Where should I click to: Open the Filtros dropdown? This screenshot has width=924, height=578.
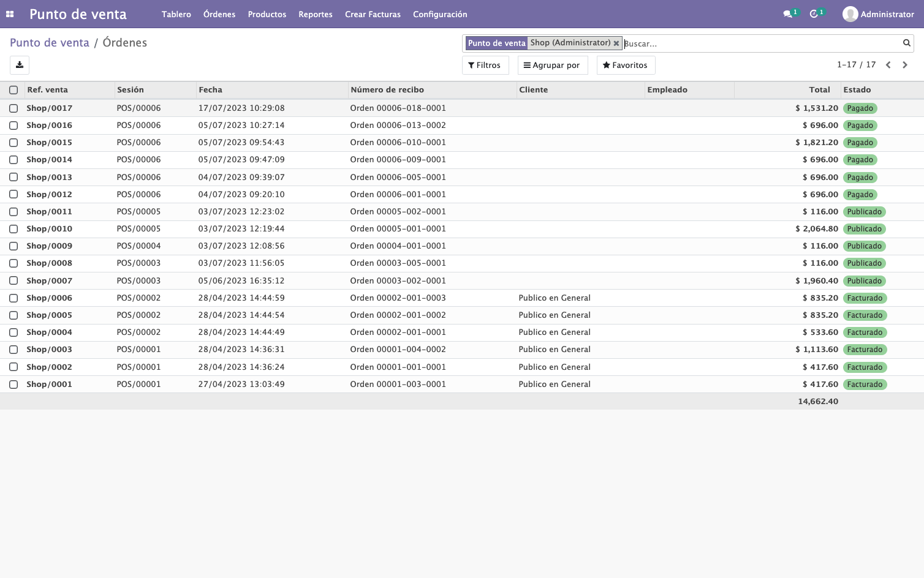485,66
